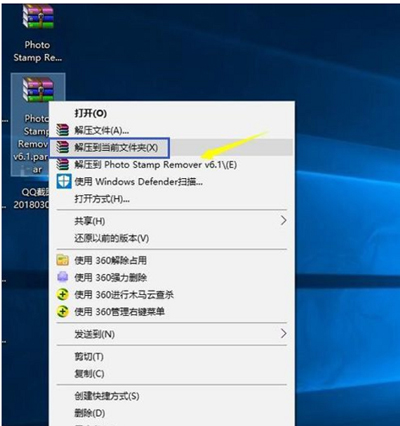The image size is (400, 426).
Task: Click the 360进行木马云查杀 icon
Action: 62,294
